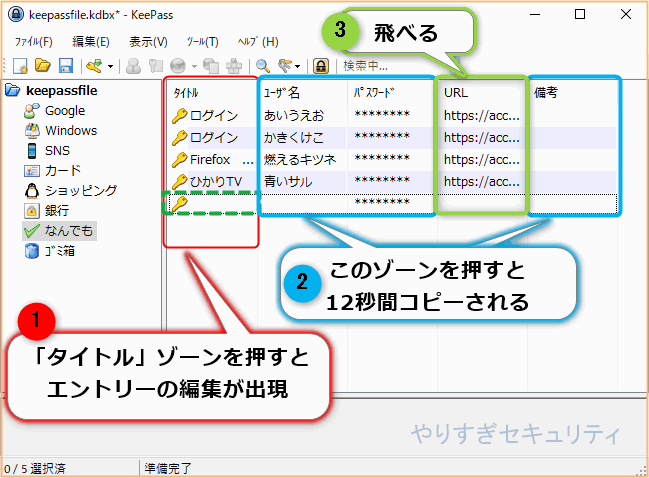Click username 燃えるキツネ cell
This screenshot has height=478, width=649.
click(x=300, y=159)
